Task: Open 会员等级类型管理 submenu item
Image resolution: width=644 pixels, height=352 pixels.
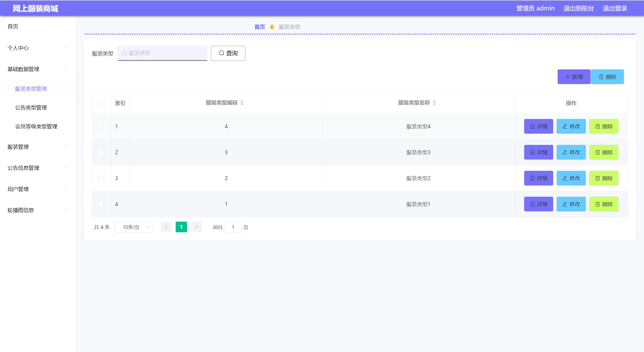Action: (36, 127)
